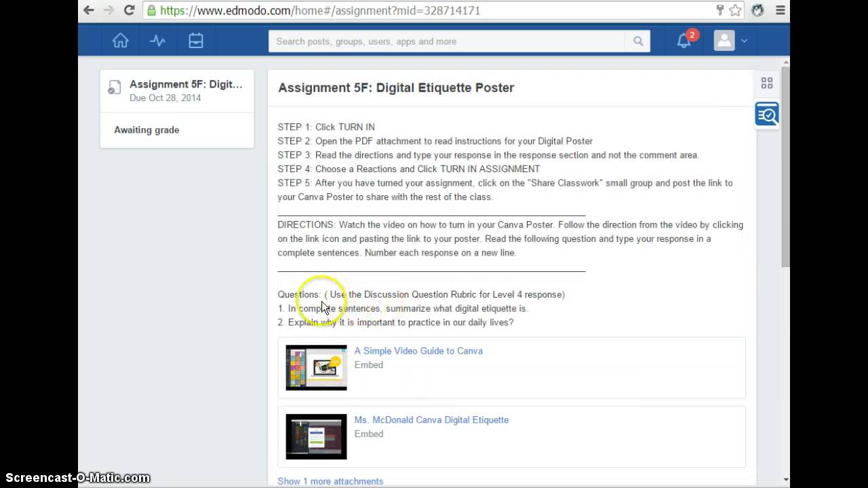This screenshot has height=488, width=868.
Task: Open the search-check side panel icon
Action: [767, 115]
